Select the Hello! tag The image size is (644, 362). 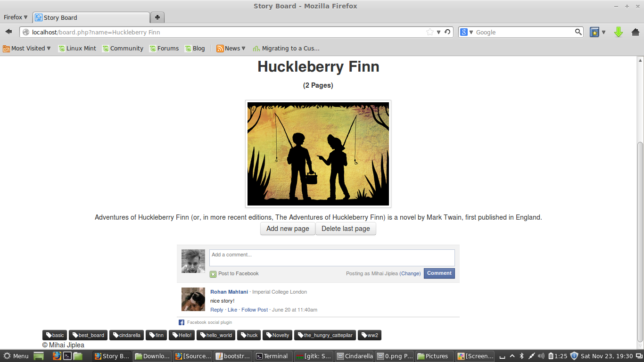[x=182, y=335]
